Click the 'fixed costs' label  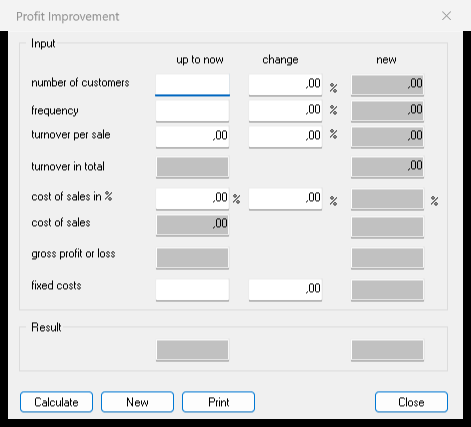tap(56, 285)
